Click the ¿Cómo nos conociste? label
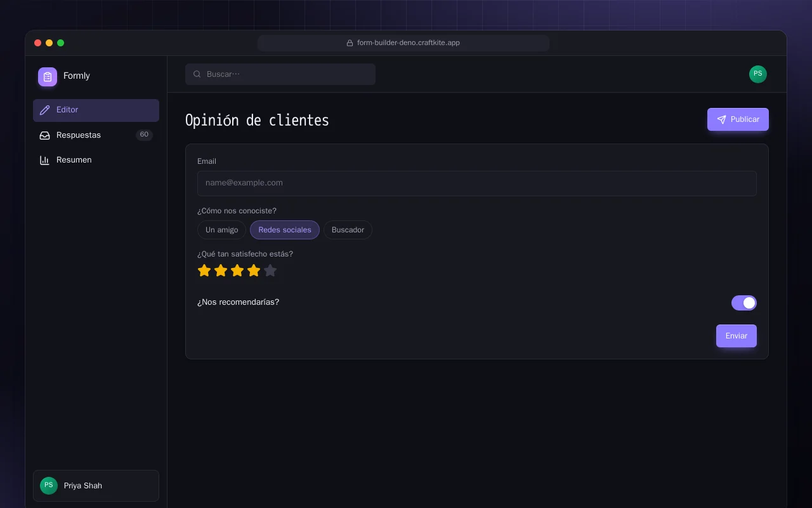 click(237, 211)
